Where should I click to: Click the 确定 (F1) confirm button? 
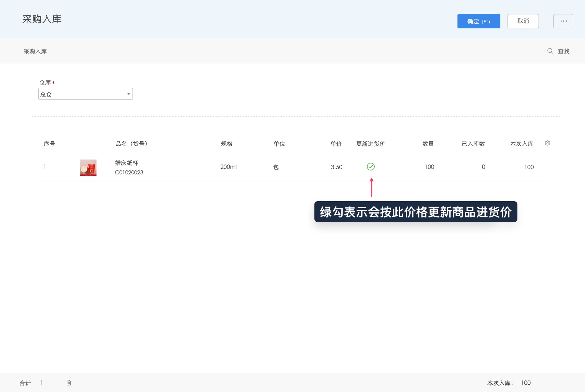pyautogui.click(x=479, y=21)
